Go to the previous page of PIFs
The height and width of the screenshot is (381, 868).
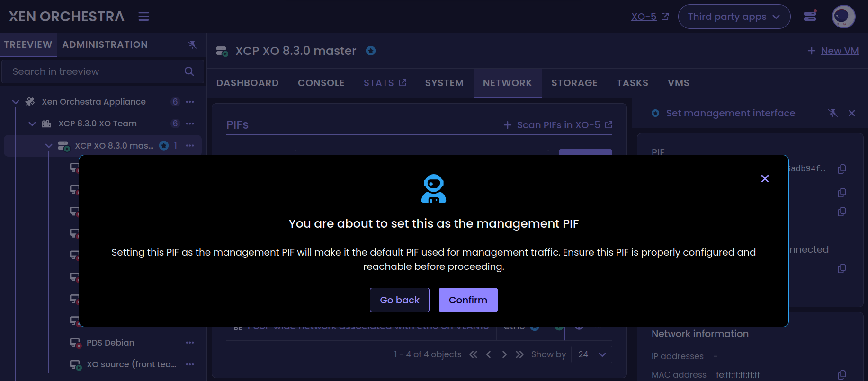point(489,354)
